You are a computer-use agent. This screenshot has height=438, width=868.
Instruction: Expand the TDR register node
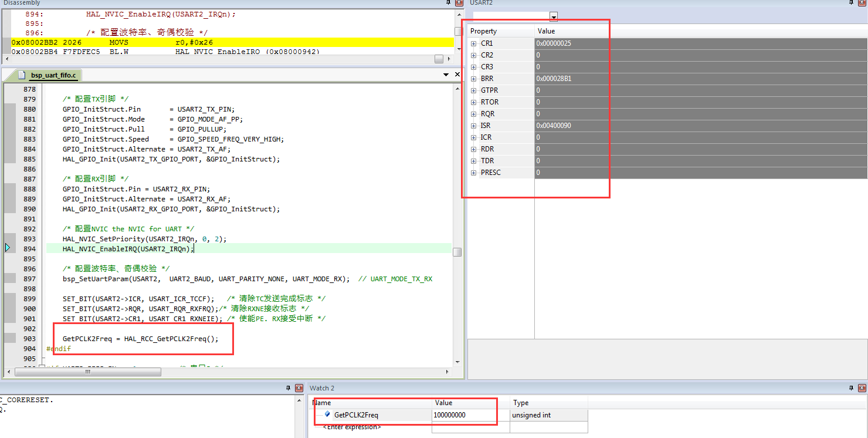pyautogui.click(x=474, y=161)
